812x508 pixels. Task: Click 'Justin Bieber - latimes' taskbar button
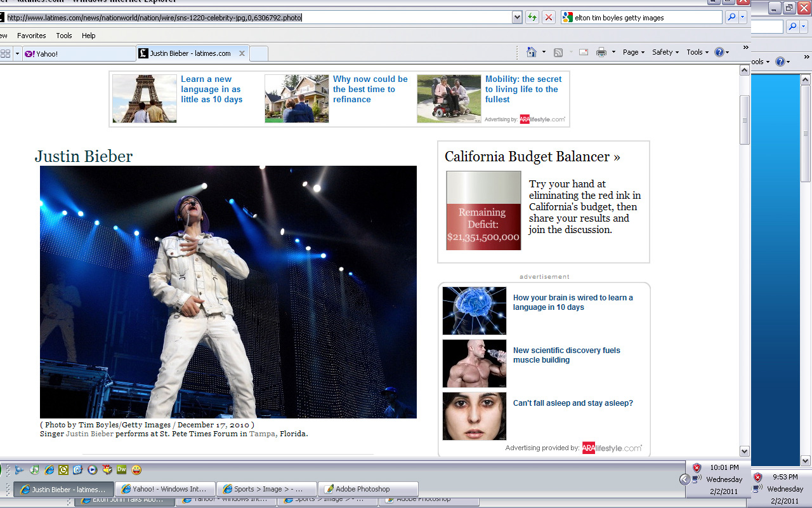pyautogui.click(x=64, y=489)
